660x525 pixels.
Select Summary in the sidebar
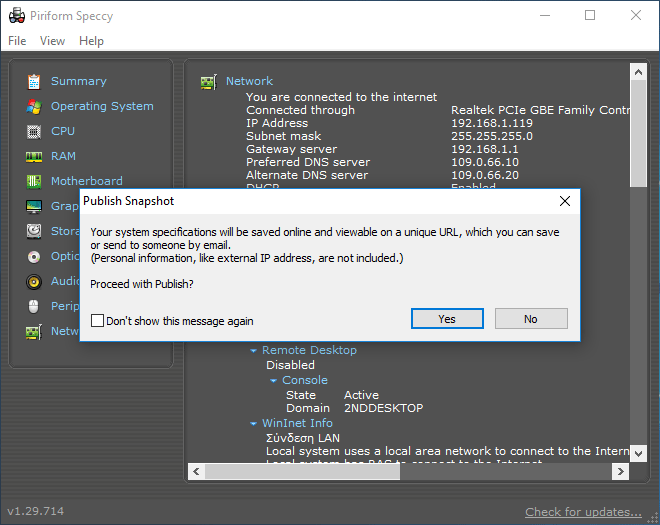(79, 81)
